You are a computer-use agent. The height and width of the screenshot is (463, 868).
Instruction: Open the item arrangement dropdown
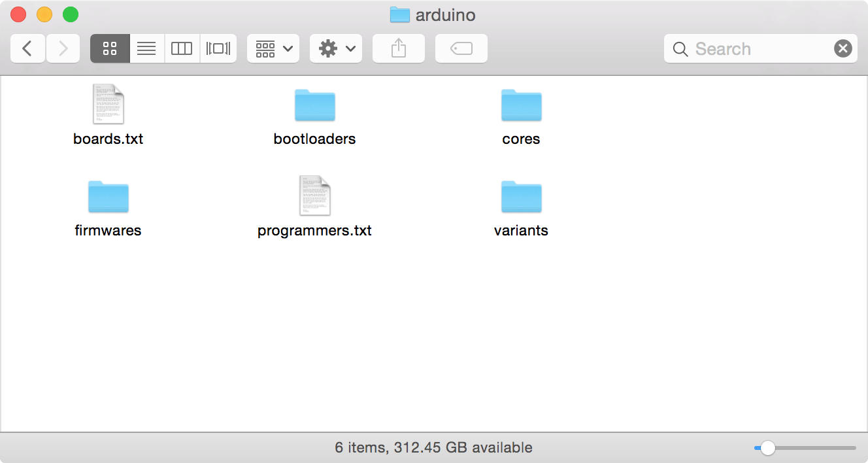[x=273, y=48]
